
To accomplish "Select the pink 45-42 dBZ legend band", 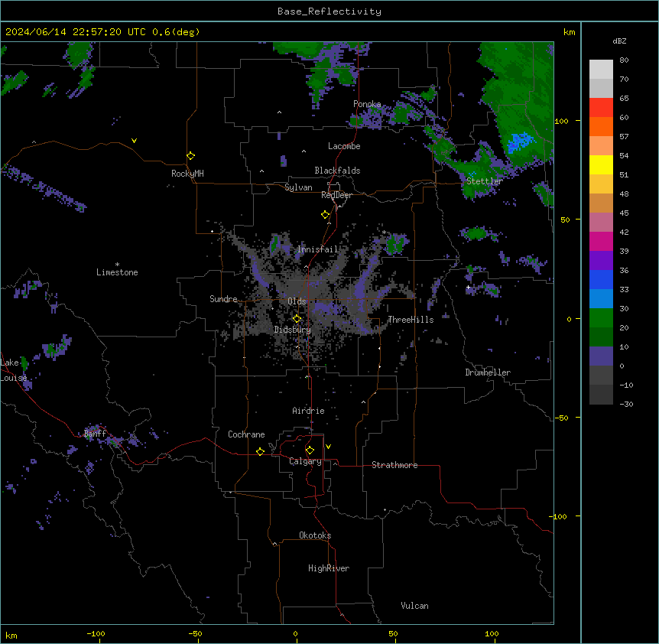I will pyautogui.click(x=601, y=223).
